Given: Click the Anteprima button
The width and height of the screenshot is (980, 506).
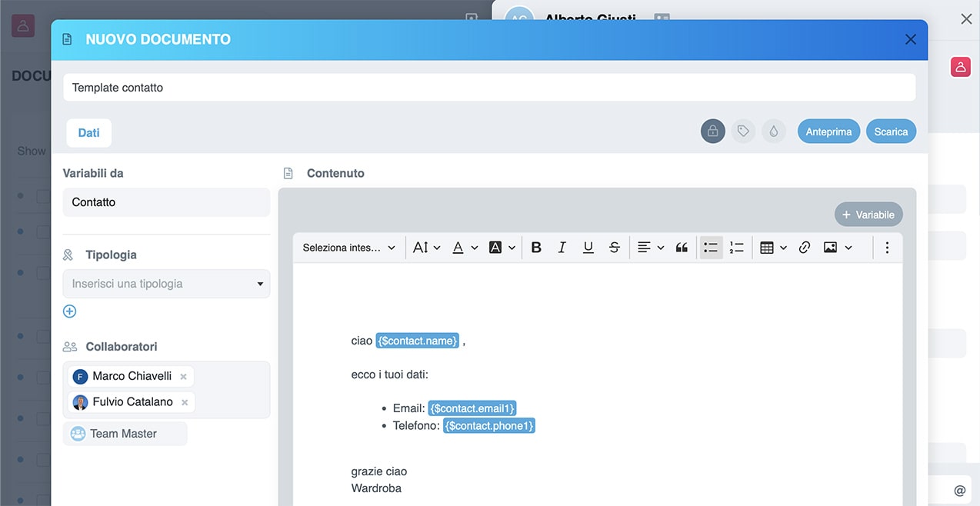Looking at the screenshot, I should coord(828,131).
